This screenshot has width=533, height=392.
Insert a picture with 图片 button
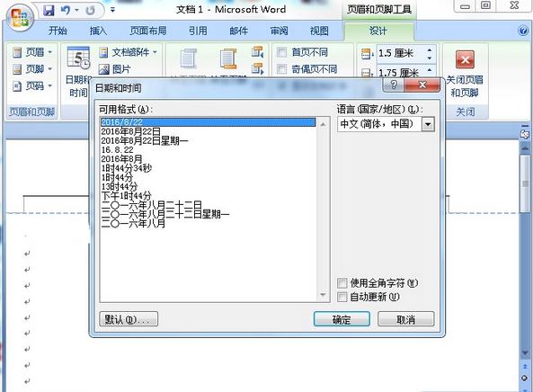pos(114,69)
